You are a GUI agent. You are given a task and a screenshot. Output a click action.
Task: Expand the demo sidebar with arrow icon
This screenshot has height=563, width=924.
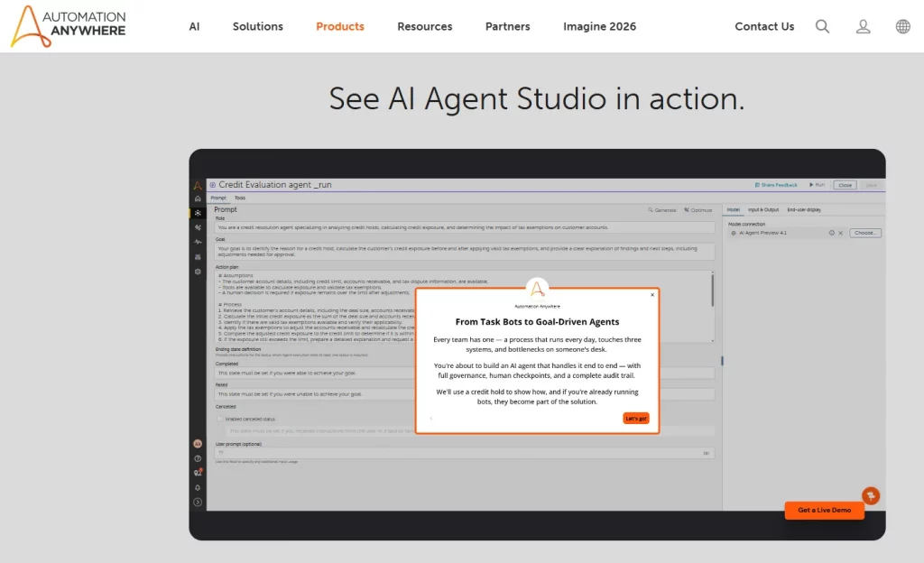(x=198, y=503)
